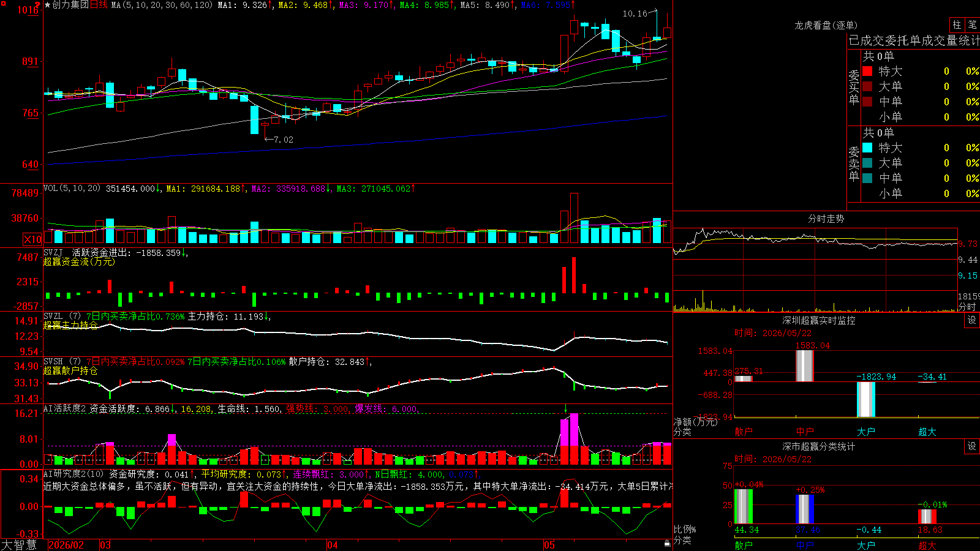
Task: Select 散户 under the 比例% statistics chart
Action: (x=744, y=545)
